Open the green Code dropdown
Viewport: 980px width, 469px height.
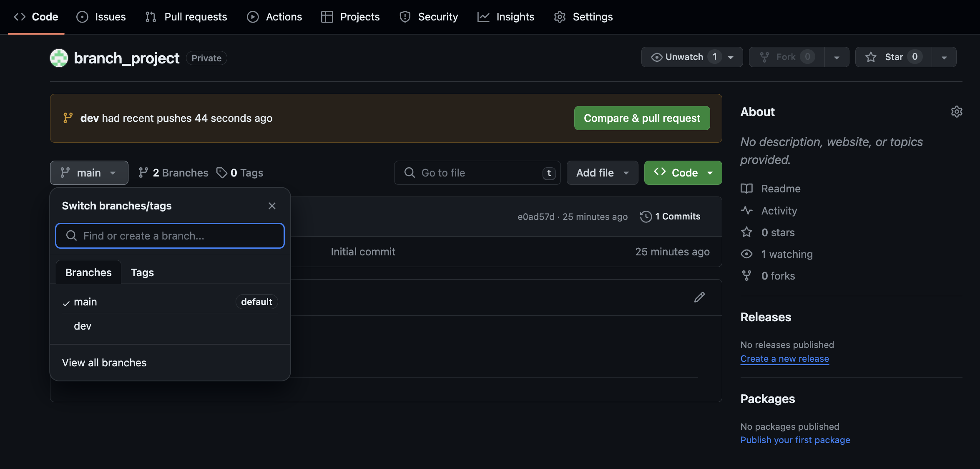(683, 173)
